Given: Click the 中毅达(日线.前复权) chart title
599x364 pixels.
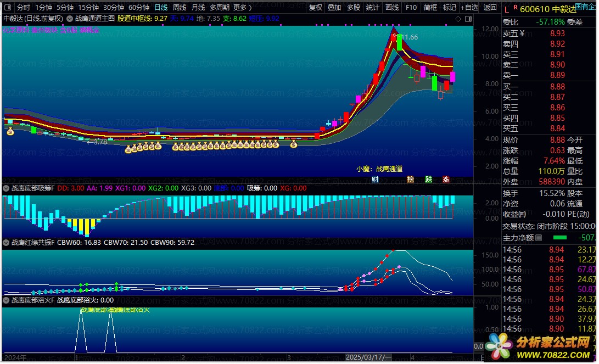Looking at the screenshot, I should coord(33,18).
